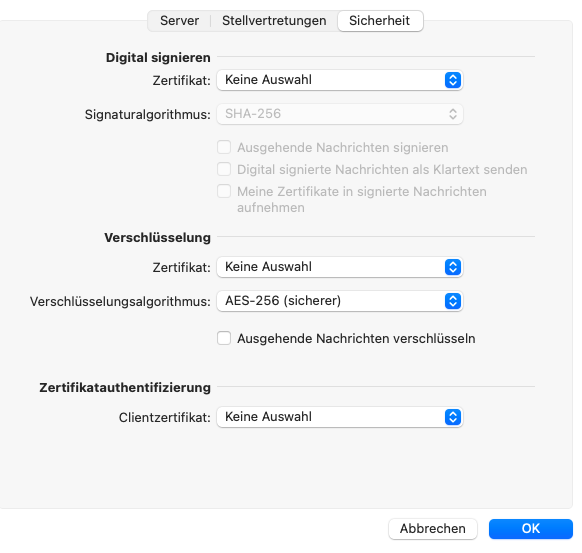Image resolution: width=582 pixels, height=553 pixels.
Task: Click blue arrows beside AES-256 (sicherer)
Action: coord(452,301)
